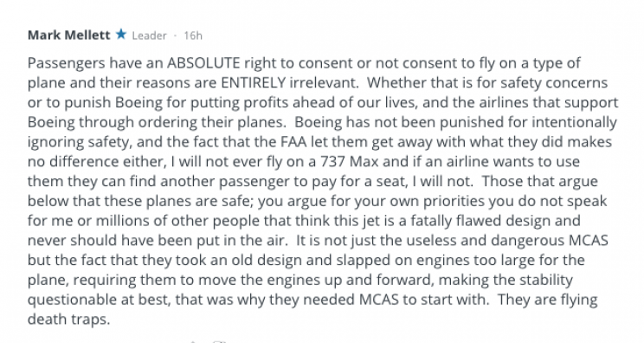Click the blue star badge beside Mark Mellett
644x343 pixels.
(x=121, y=35)
